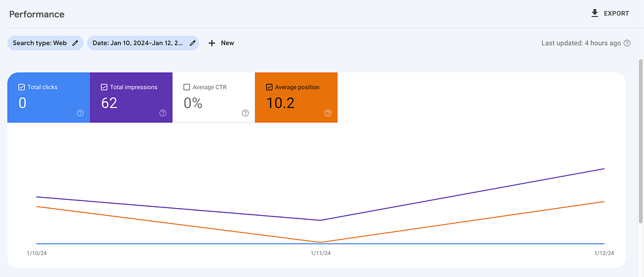
Task: Click the 1/12/24 axis date label
Action: [x=604, y=253]
